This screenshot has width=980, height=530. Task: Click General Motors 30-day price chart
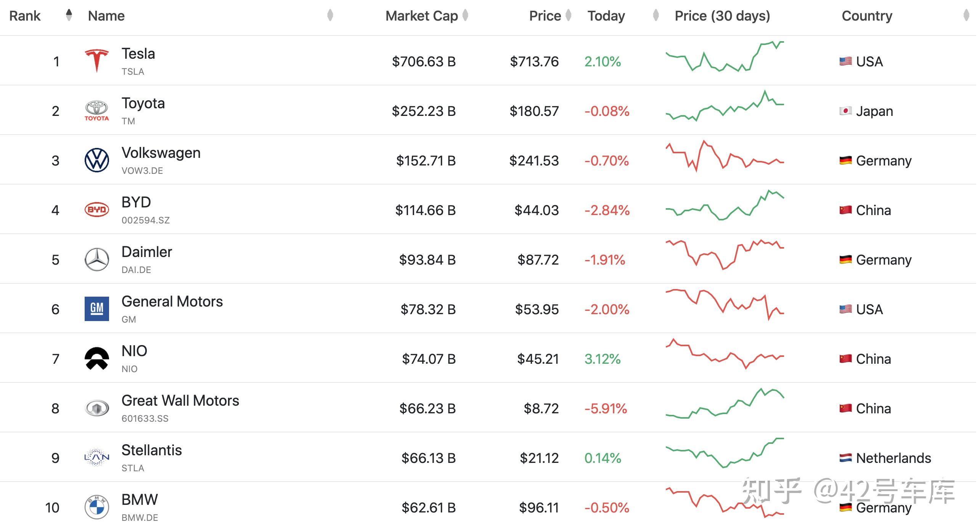click(x=725, y=305)
